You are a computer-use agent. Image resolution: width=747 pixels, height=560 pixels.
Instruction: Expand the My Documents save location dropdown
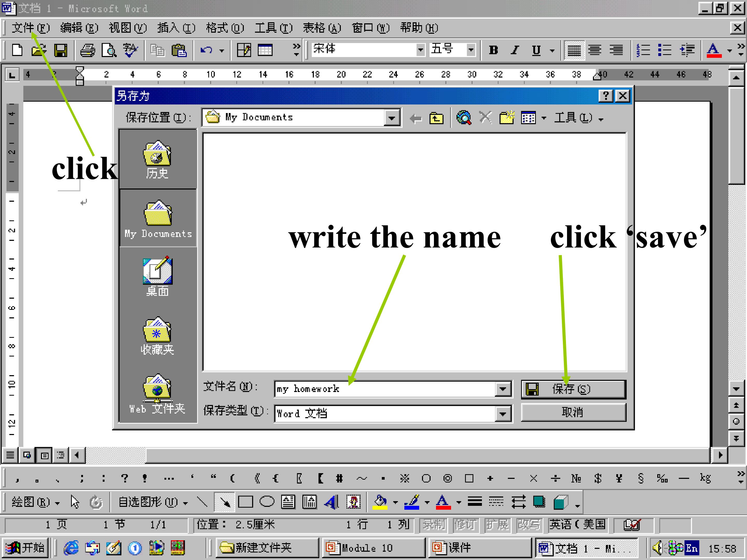[392, 118]
